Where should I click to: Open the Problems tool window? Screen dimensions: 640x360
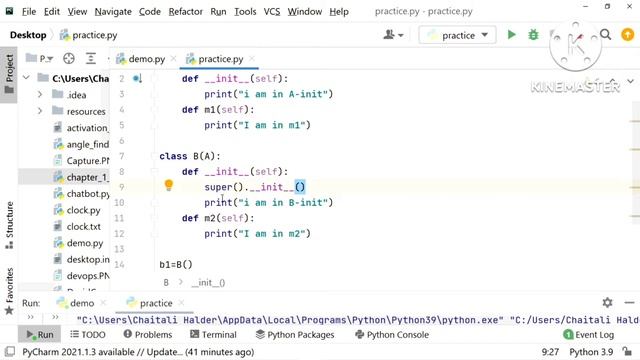pos(148,334)
